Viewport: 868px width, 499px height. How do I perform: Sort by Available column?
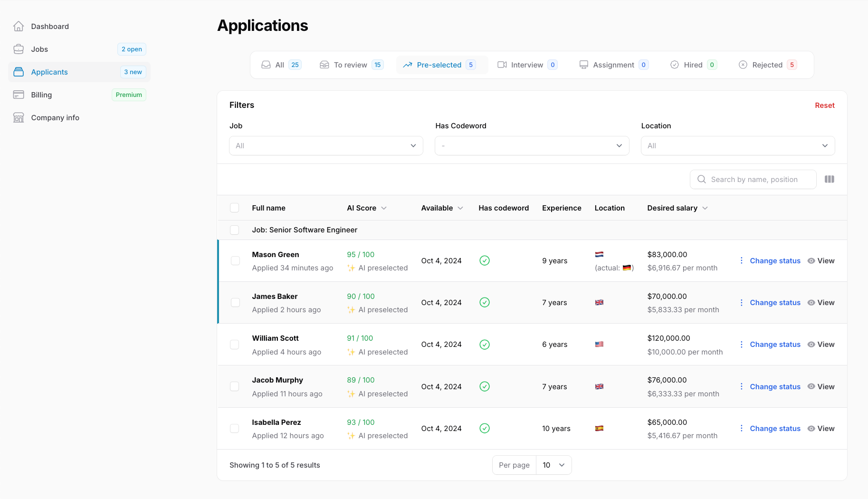442,208
